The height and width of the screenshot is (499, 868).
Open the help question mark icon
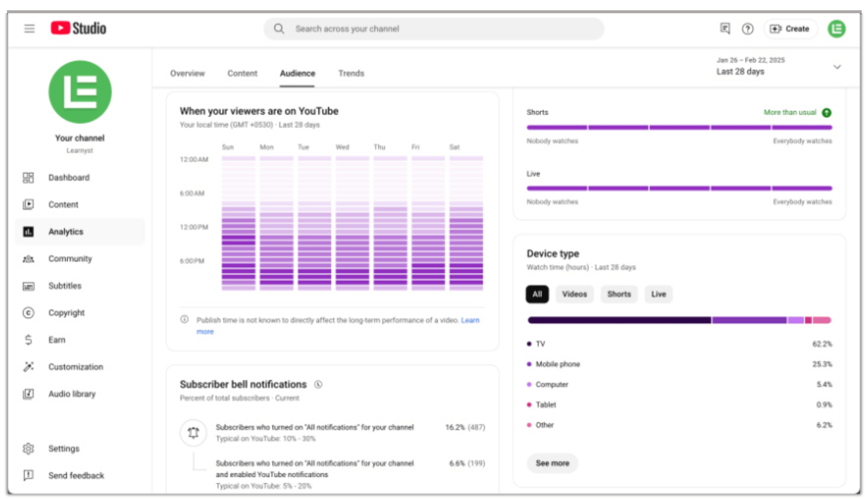pos(747,29)
